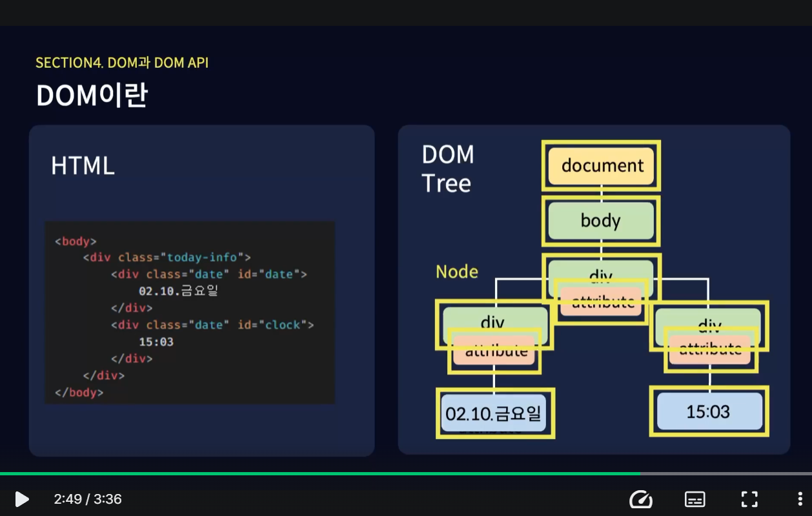Open the more options three-dot menu

pos(800,499)
